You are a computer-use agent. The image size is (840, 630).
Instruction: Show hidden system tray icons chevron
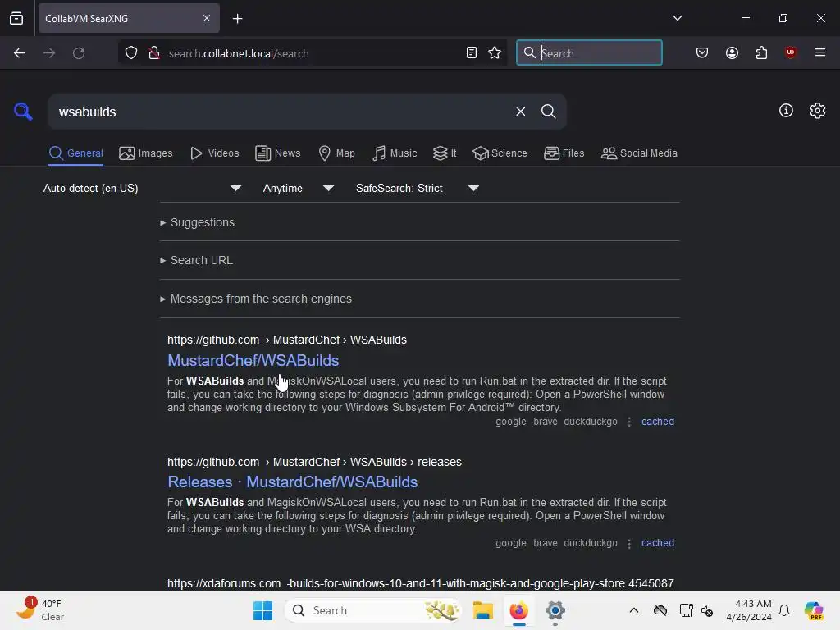[x=634, y=610]
